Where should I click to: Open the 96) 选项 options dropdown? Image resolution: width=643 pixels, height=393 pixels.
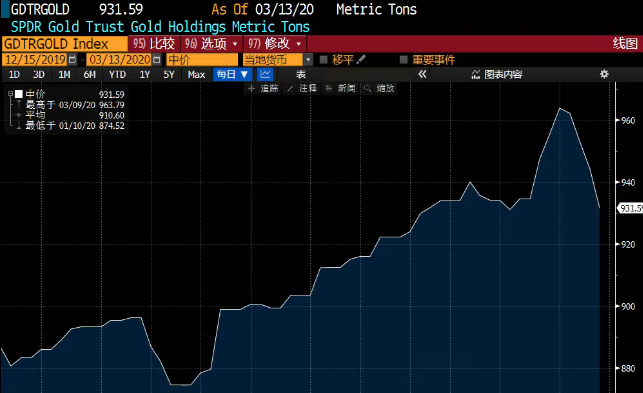211,43
